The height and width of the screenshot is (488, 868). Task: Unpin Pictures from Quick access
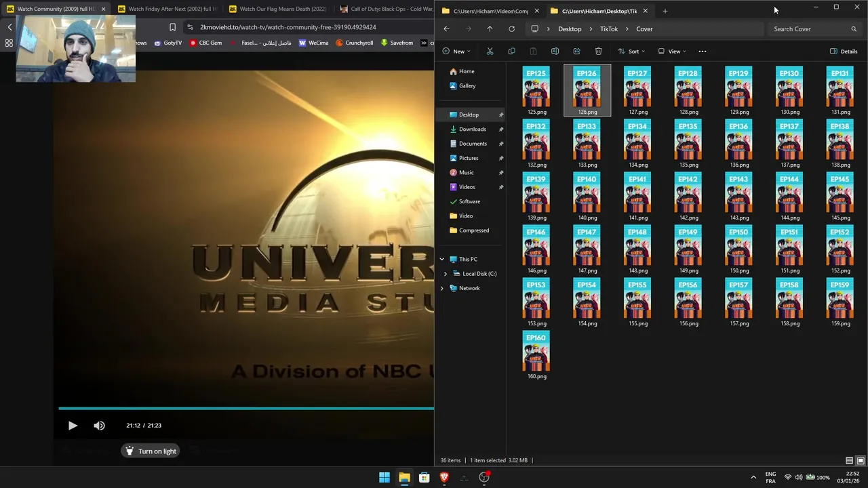[x=501, y=159]
